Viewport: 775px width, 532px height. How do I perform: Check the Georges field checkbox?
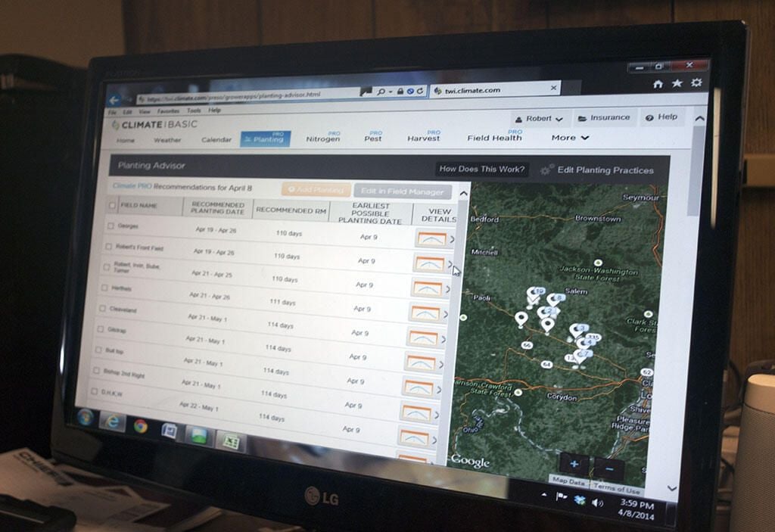110,226
